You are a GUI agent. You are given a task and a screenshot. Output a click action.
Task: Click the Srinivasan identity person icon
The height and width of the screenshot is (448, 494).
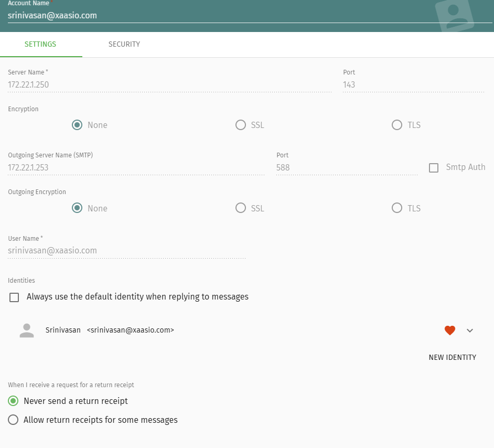coord(27,330)
